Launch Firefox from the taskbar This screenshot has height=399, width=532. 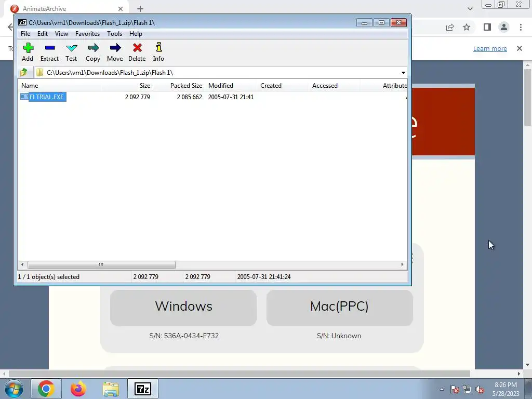pyautogui.click(x=78, y=389)
